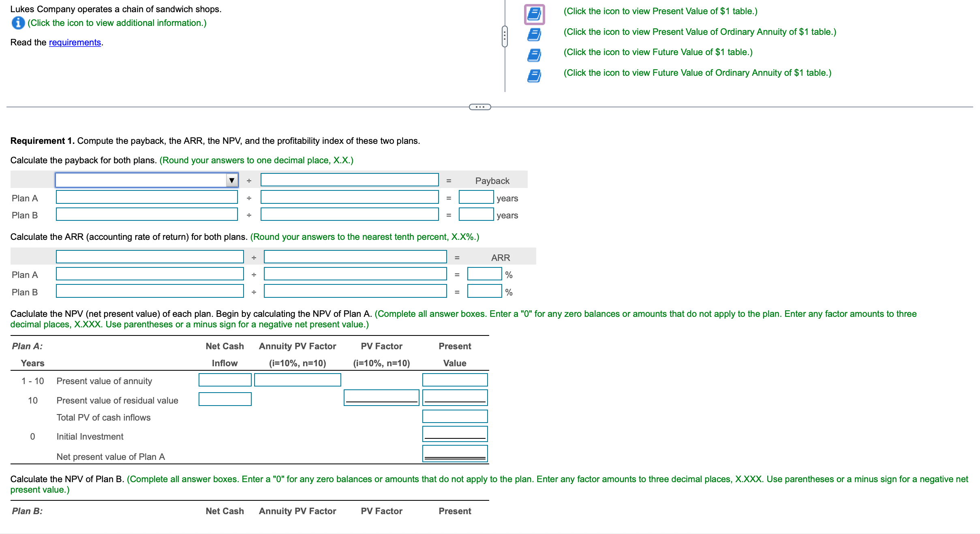Click the vertical pane splitter handle
This screenshot has height=534, width=980.
(x=505, y=36)
